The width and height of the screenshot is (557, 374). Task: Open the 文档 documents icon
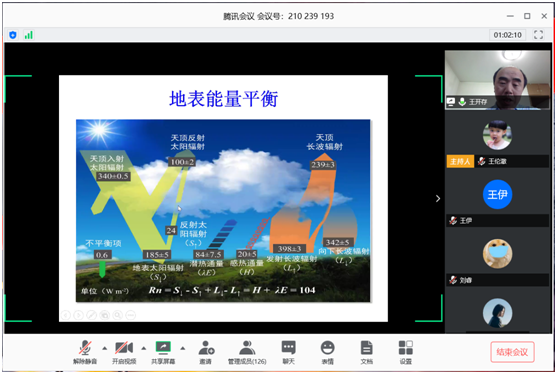point(367,352)
